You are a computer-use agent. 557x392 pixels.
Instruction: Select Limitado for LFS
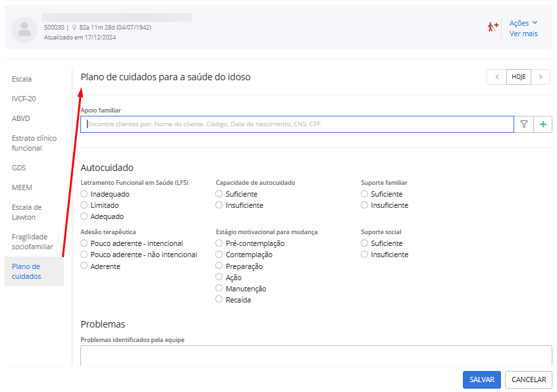coord(84,205)
